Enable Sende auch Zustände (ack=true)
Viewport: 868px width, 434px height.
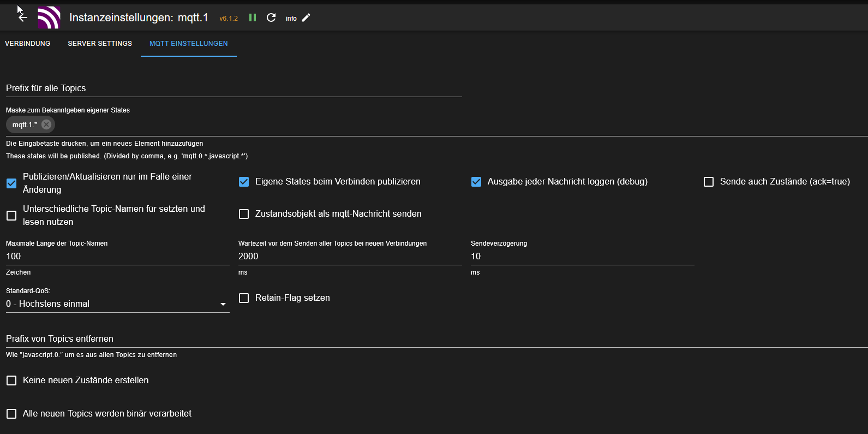709,182
